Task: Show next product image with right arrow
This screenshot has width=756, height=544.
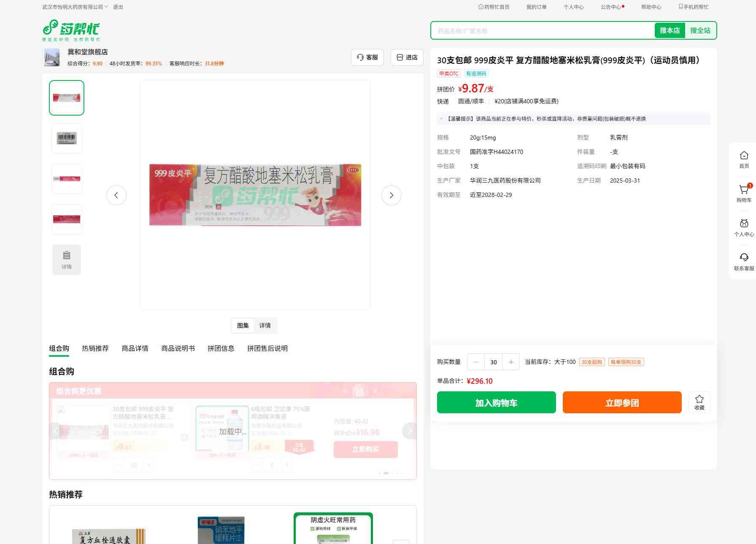Action: click(391, 195)
